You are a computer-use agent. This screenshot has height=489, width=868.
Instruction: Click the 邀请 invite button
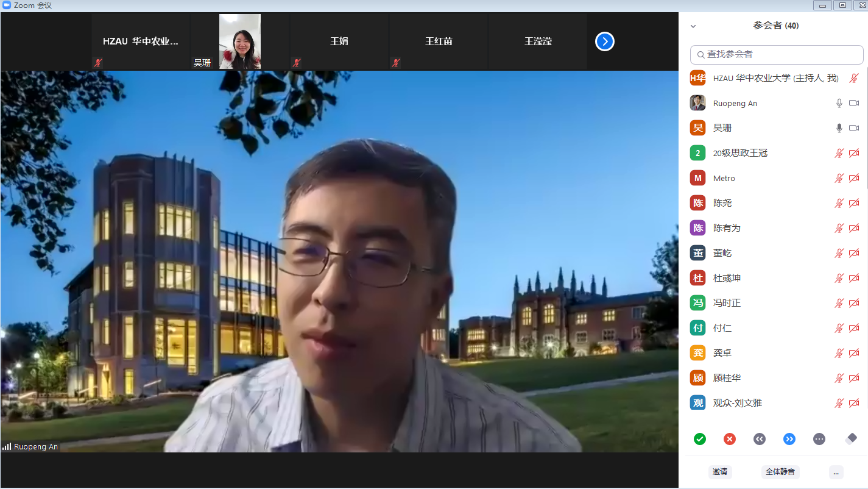pos(720,471)
